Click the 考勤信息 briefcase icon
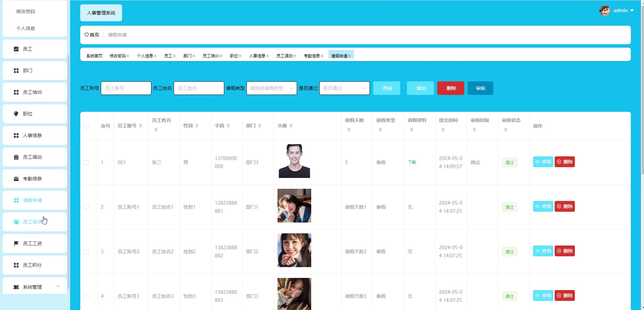Viewport: 644px width, 310px height. coord(16,179)
